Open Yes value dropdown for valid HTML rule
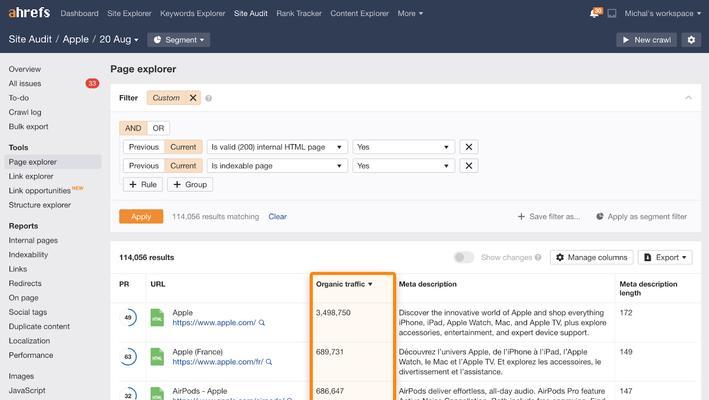 [403, 147]
